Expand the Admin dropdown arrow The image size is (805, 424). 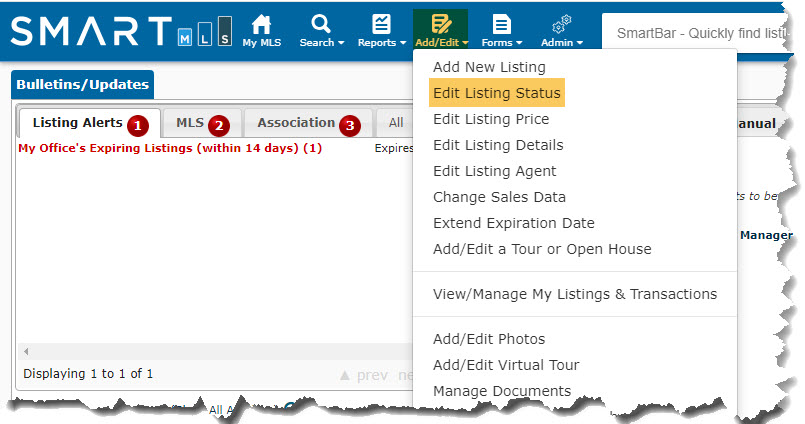coord(580,43)
